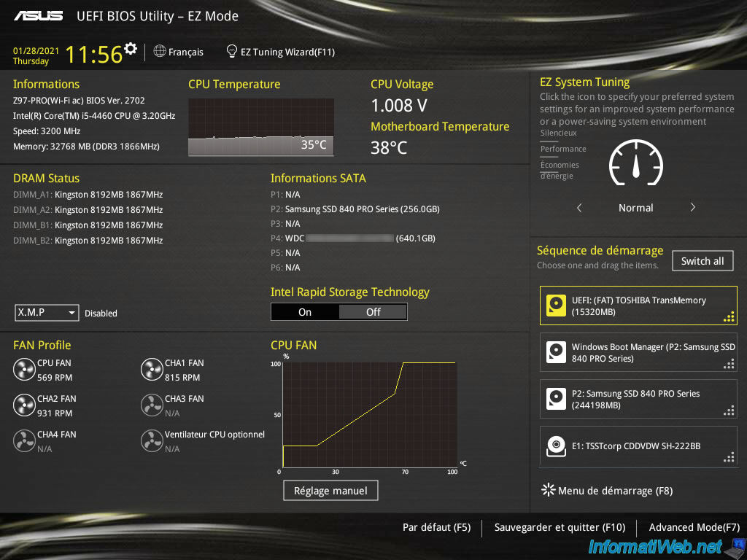This screenshot has width=747, height=560.
Task: Click the Windows Boot Manager disk icon
Action: (557, 353)
